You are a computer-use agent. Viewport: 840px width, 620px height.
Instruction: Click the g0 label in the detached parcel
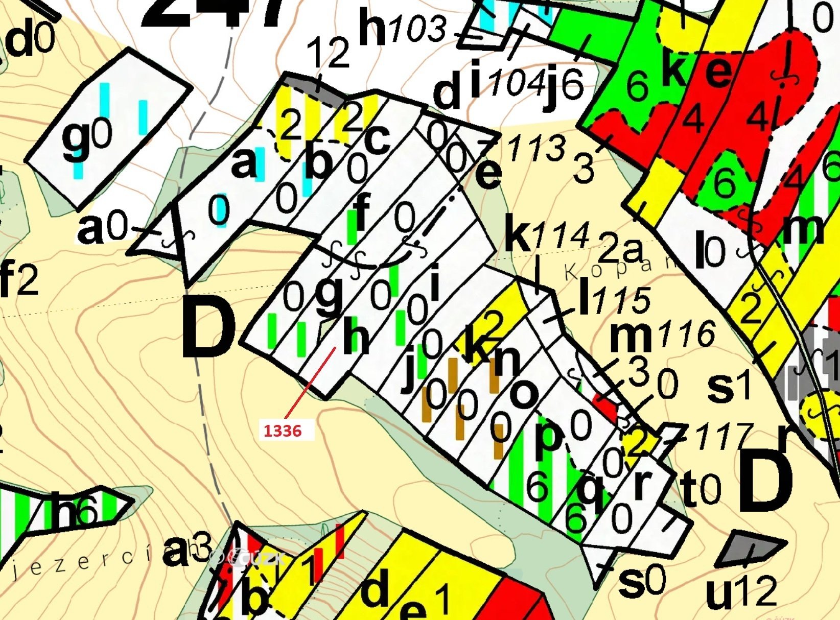tap(87, 137)
